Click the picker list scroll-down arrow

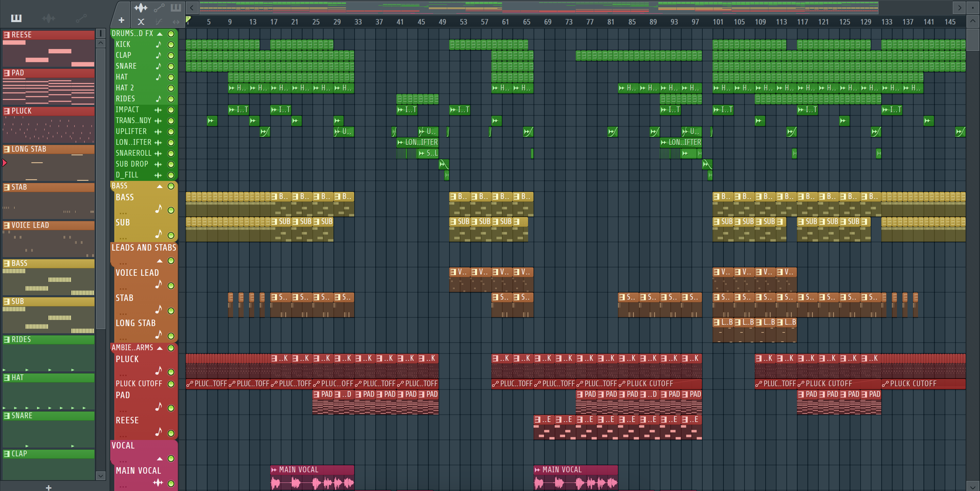101,475
